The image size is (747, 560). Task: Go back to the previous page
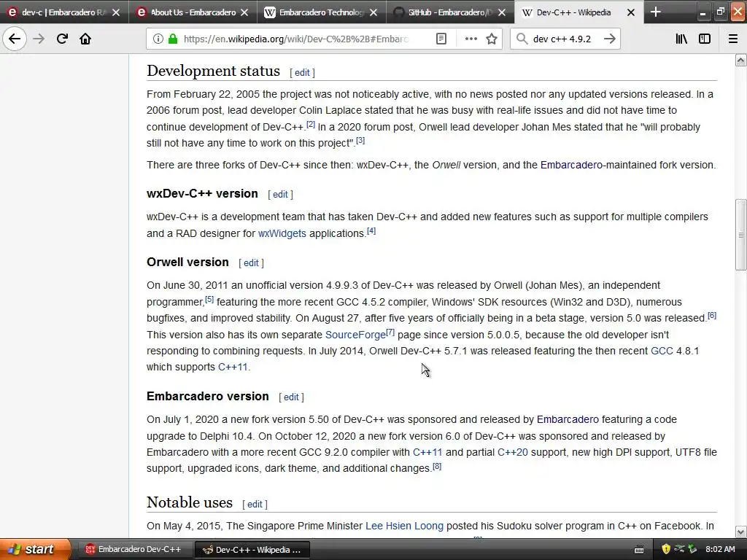pyautogui.click(x=15, y=39)
